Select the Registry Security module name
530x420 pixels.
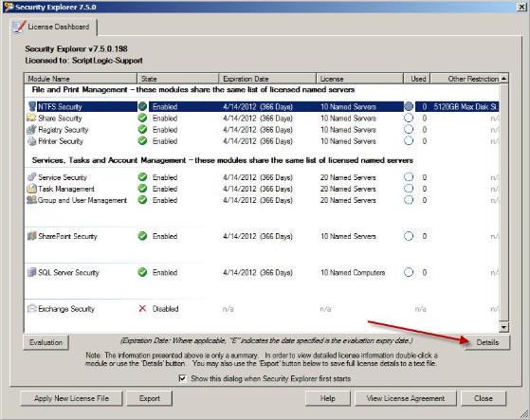pos(64,130)
